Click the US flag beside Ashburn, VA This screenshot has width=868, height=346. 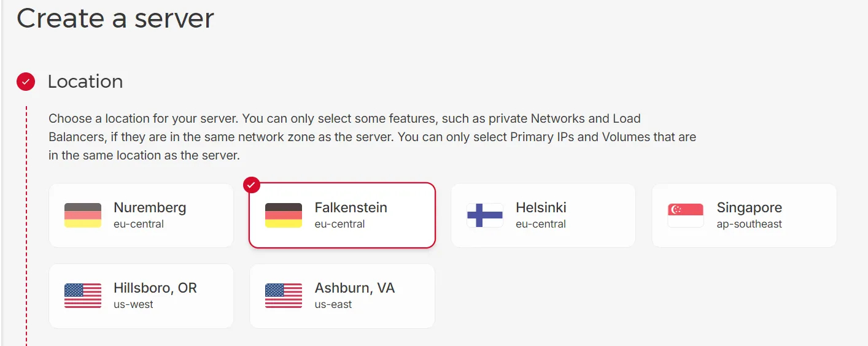284,296
